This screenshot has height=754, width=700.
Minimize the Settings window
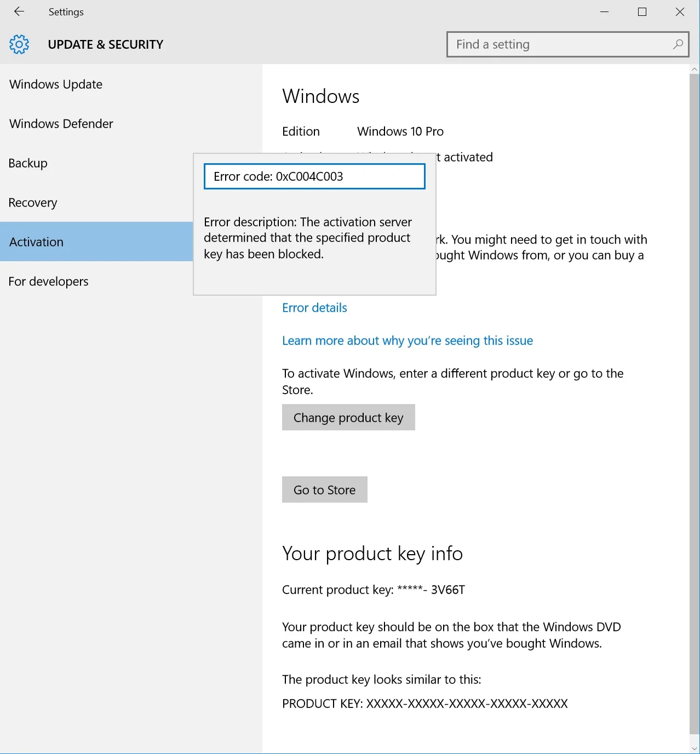tap(605, 11)
